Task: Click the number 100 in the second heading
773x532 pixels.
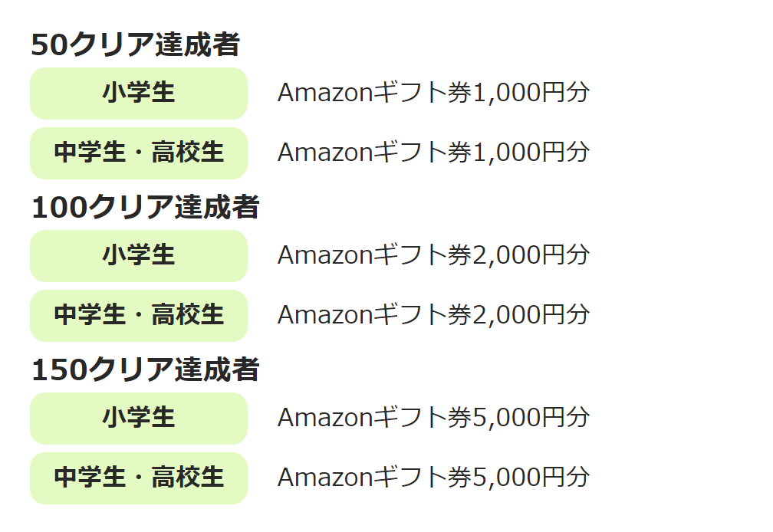Action: pos(60,208)
